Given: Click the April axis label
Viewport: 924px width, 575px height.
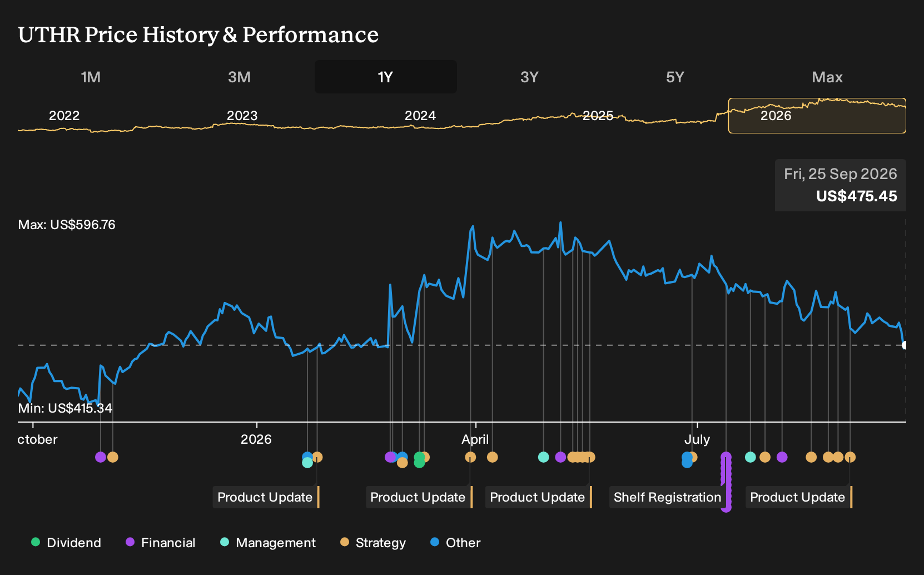Looking at the screenshot, I should coord(475,439).
